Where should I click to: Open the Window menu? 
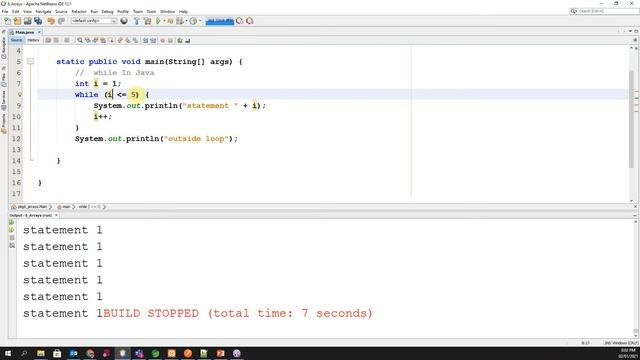tap(167, 11)
